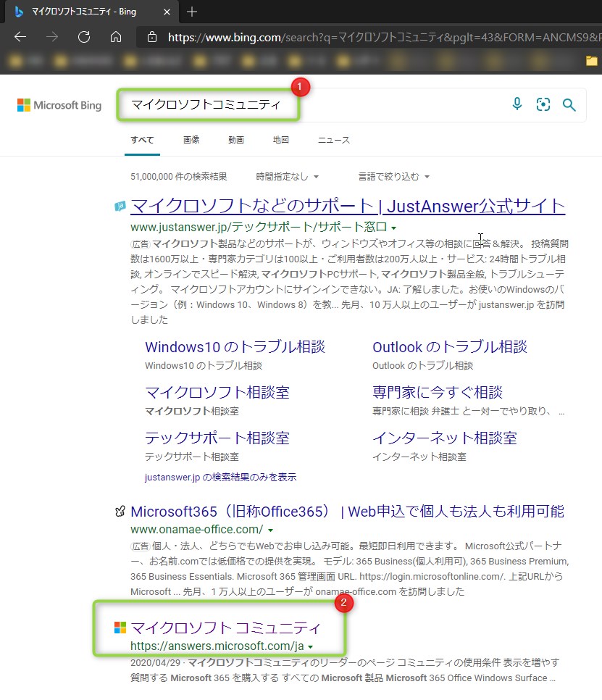
Task: Switch to the 動画 tab
Action: (236, 140)
